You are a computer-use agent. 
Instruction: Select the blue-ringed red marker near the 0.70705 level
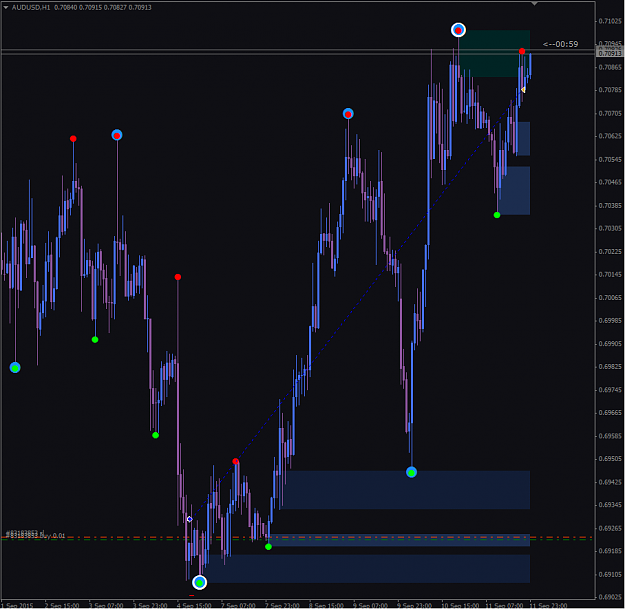click(348, 114)
